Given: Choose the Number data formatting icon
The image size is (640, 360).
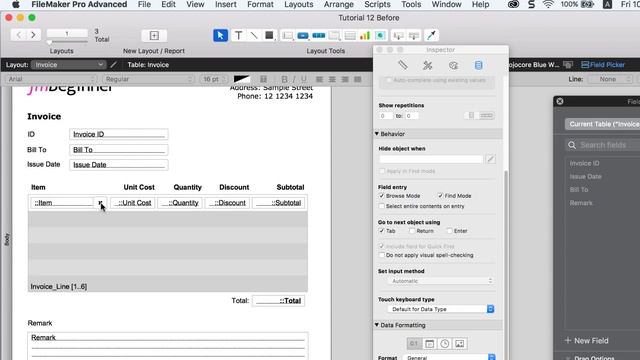Looking at the screenshot, I should (414, 344).
